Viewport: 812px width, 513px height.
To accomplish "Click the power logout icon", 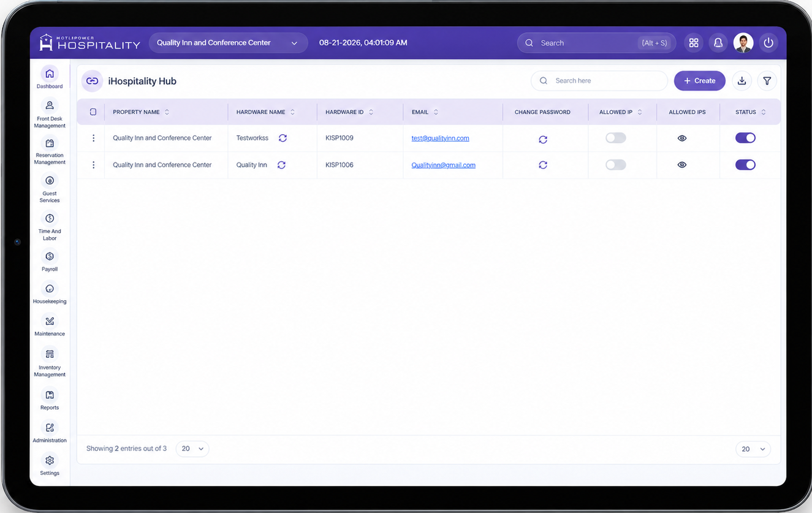I will [x=768, y=43].
